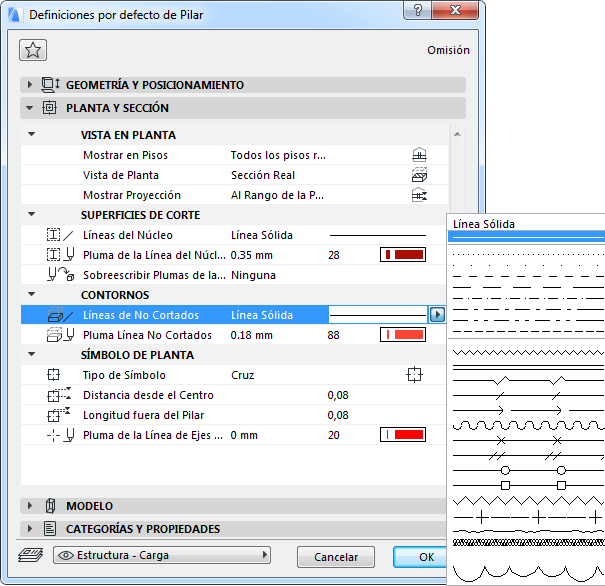605x586 pixels.
Task: Choose the double line type
Action: click(526, 367)
